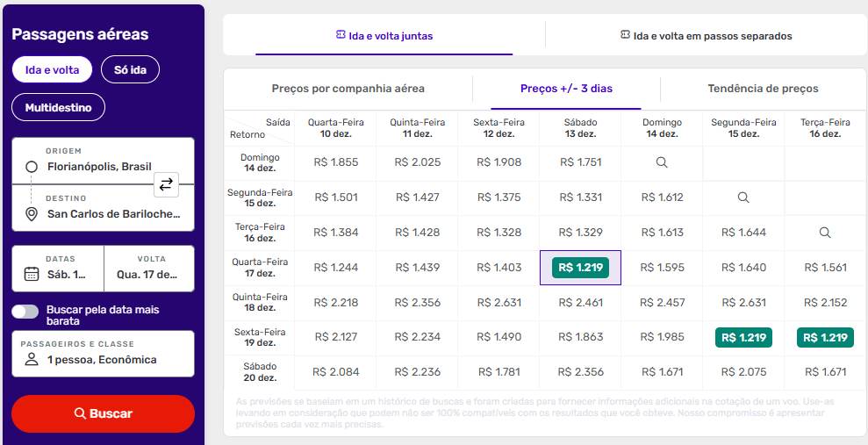The width and height of the screenshot is (868, 445).
Task: Open the Volta return date picker
Action: pyautogui.click(x=148, y=268)
